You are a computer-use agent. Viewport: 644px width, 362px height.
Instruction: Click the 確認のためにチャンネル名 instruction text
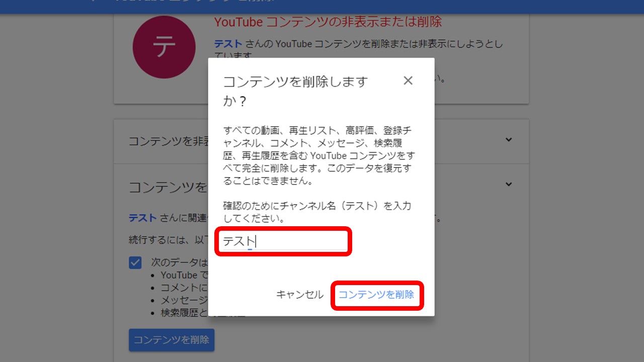click(x=317, y=213)
